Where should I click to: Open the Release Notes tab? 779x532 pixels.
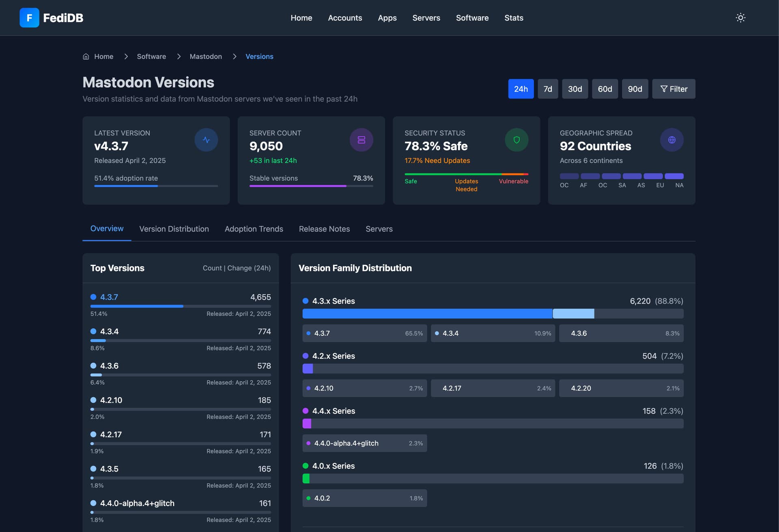pos(324,229)
